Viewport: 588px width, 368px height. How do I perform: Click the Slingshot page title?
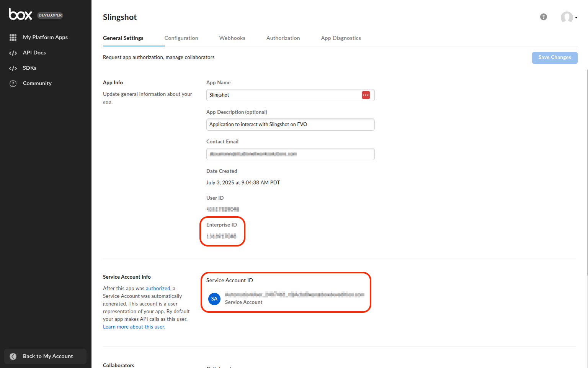click(120, 17)
